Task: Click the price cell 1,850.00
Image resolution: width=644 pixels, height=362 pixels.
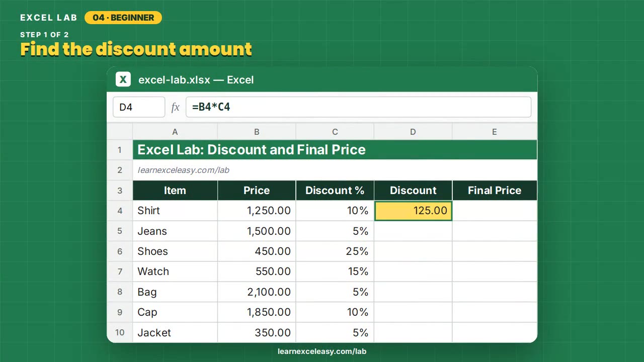Action: point(257,312)
